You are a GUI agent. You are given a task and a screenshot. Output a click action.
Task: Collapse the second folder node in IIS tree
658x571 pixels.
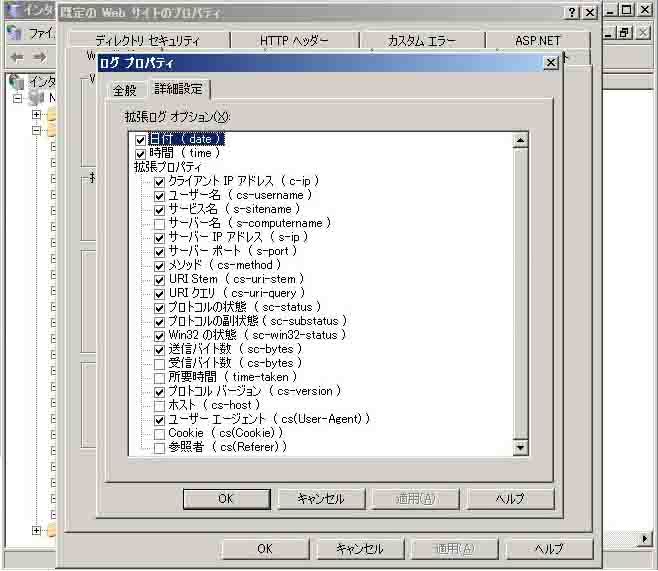click(37, 130)
